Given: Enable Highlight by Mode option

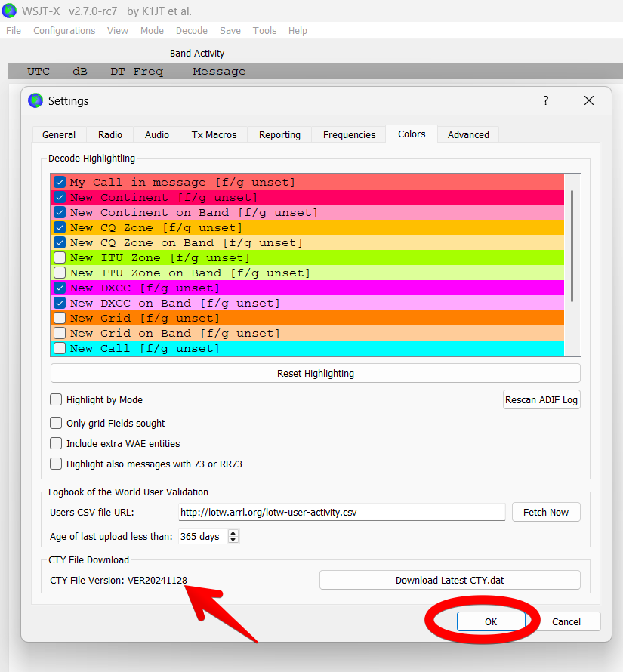Looking at the screenshot, I should (56, 399).
